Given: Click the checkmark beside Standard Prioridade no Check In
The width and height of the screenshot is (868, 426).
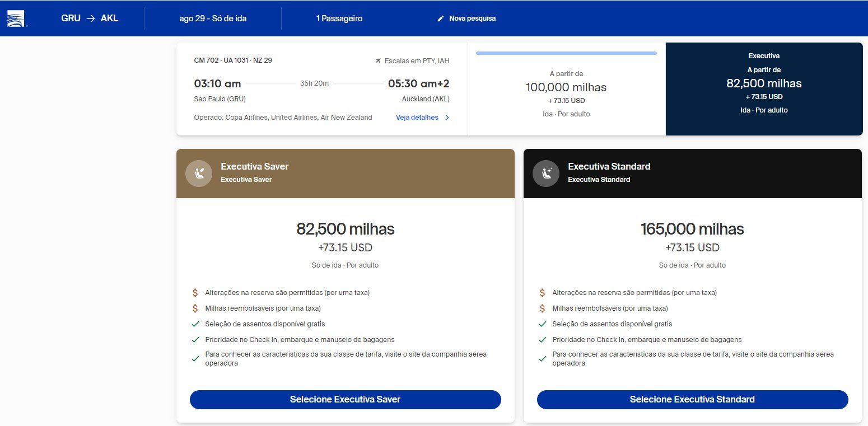Looking at the screenshot, I should (x=543, y=340).
